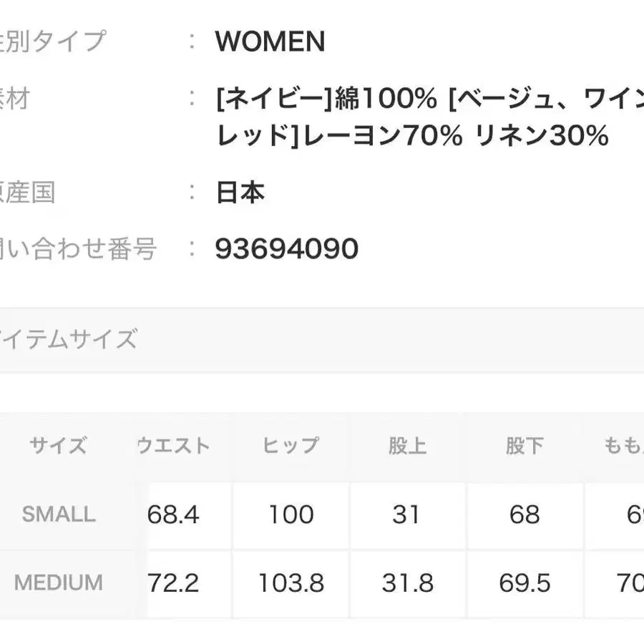Click MEDIUM hip value 103.8
The width and height of the screenshot is (644, 644).
(291, 583)
